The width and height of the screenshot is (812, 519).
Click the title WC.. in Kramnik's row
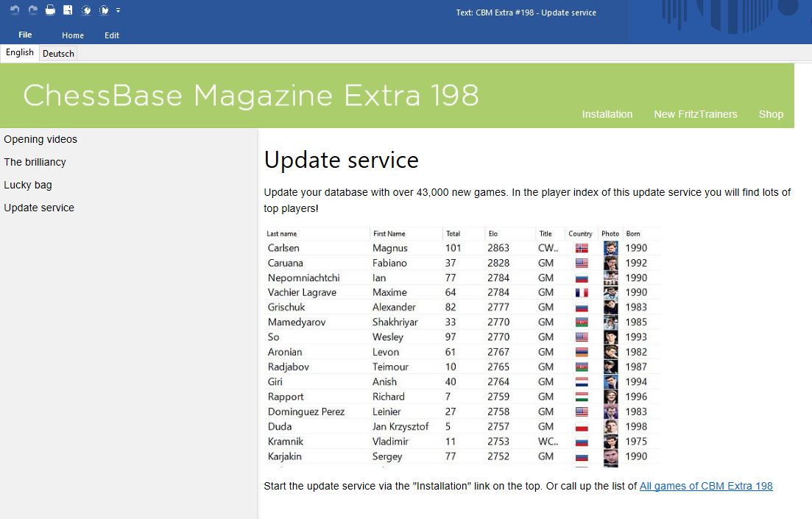pos(548,442)
